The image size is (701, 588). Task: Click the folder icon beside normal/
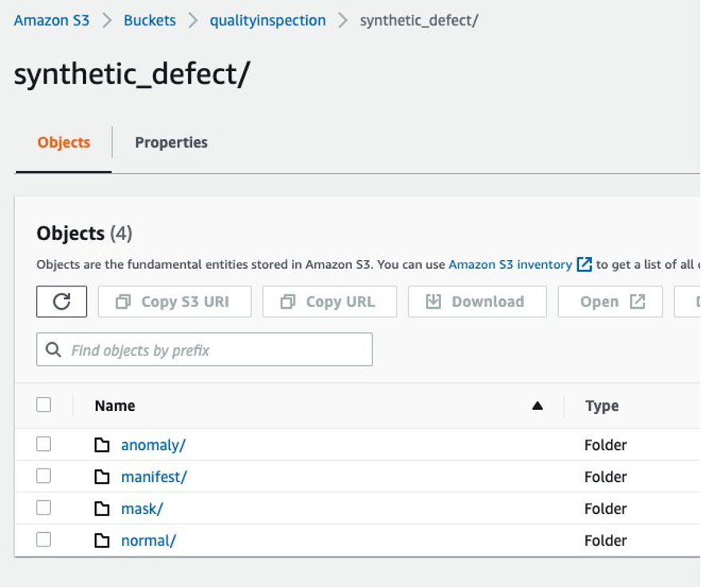point(102,541)
